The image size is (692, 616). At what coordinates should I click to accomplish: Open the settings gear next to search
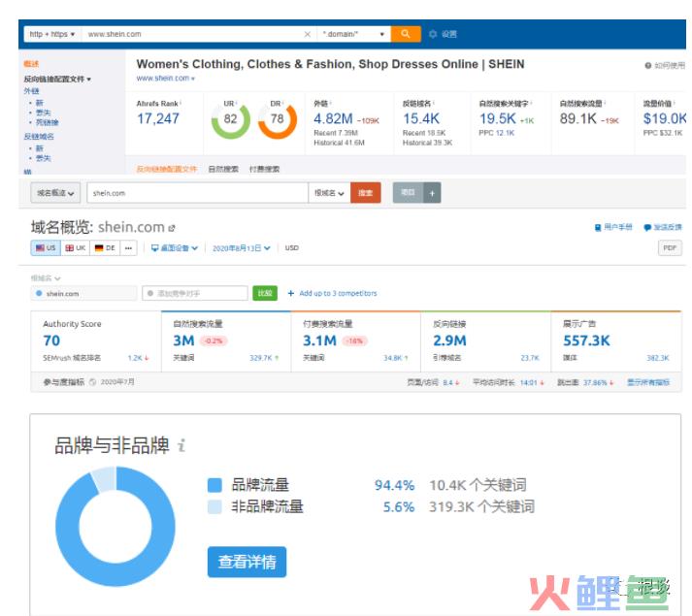point(433,34)
